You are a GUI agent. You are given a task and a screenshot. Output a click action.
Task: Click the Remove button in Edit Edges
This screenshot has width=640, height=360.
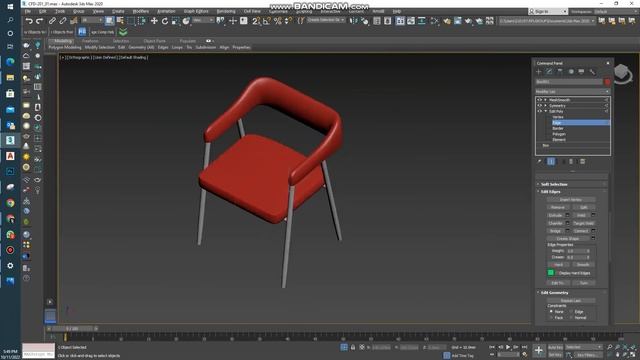point(558,207)
